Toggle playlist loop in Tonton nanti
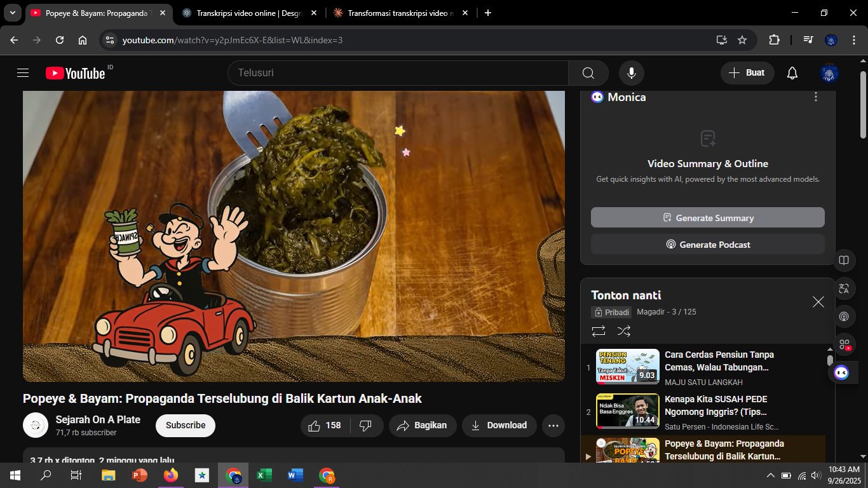 pos(598,331)
